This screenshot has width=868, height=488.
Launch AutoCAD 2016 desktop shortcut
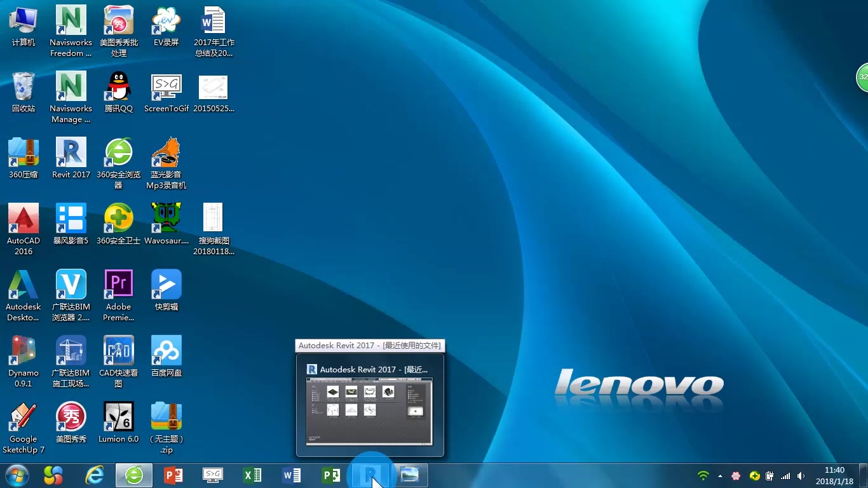point(24,229)
